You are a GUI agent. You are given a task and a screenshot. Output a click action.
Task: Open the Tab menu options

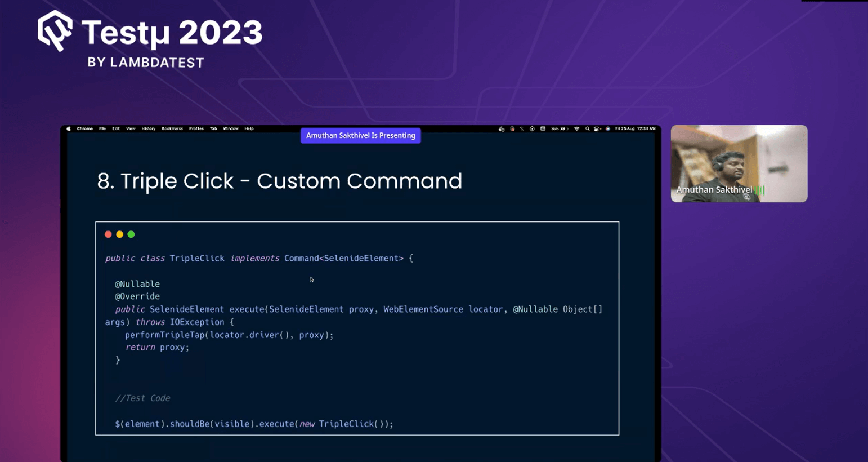click(213, 128)
